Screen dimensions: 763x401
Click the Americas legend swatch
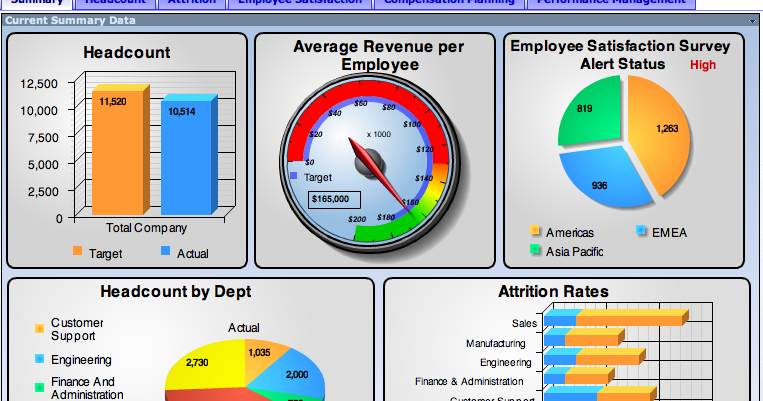tap(535, 230)
